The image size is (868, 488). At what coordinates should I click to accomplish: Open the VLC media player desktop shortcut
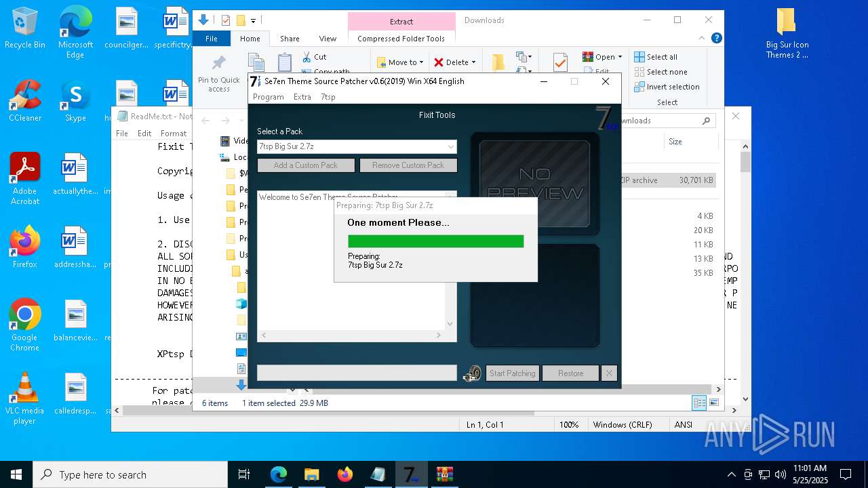click(25, 398)
